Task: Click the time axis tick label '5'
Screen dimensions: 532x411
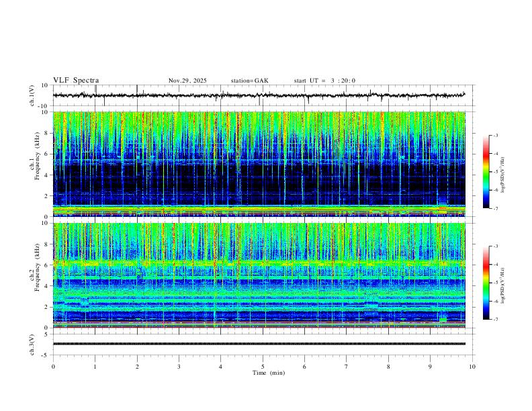Action: coord(263,367)
